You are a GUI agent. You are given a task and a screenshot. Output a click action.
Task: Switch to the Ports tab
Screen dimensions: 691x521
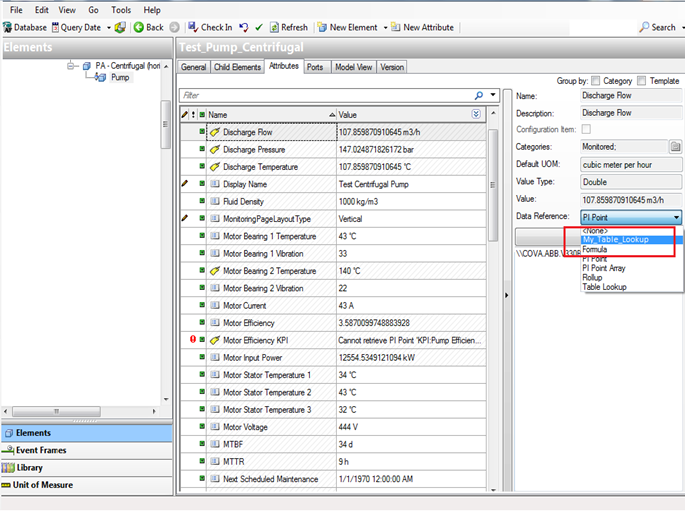point(315,67)
